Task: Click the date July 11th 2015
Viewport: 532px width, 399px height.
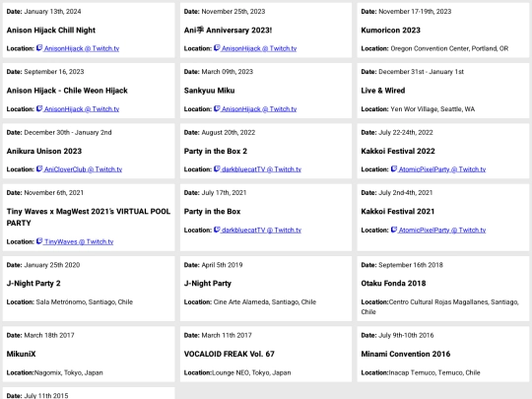Action: tap(46, 396)
